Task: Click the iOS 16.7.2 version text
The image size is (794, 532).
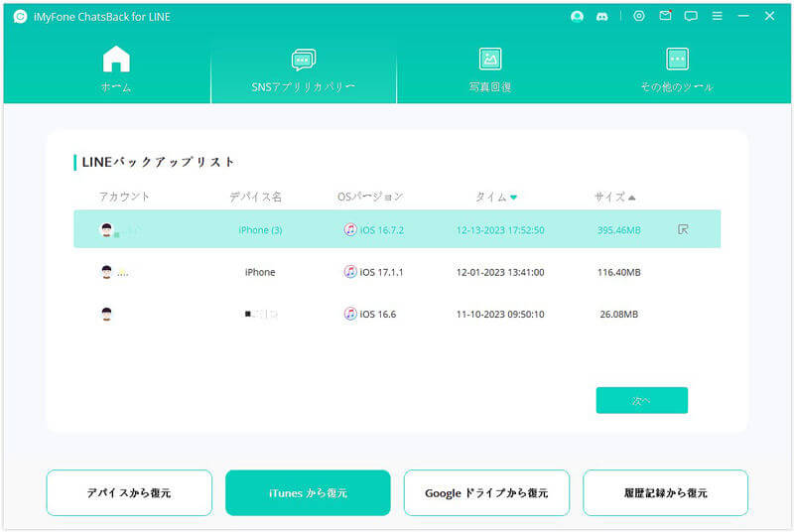Action: 382,230
